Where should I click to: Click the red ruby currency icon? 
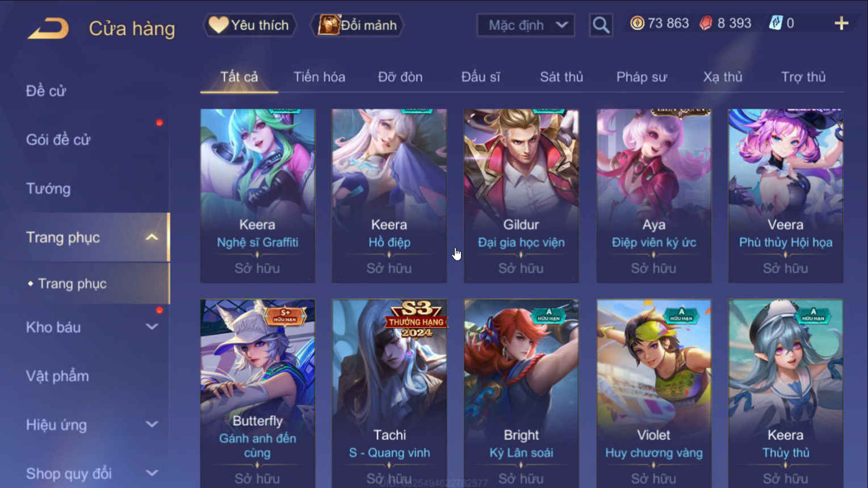[x=706, y=23]
